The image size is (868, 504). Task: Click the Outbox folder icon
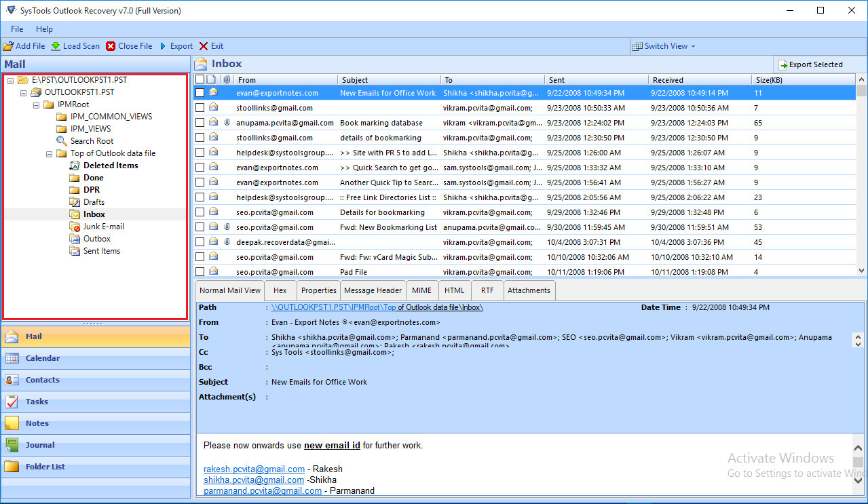tap(75, 239)
